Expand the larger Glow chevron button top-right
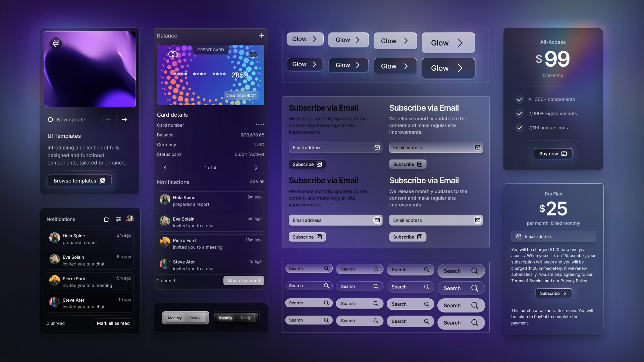Screen dimensions: 644x362 448,43
